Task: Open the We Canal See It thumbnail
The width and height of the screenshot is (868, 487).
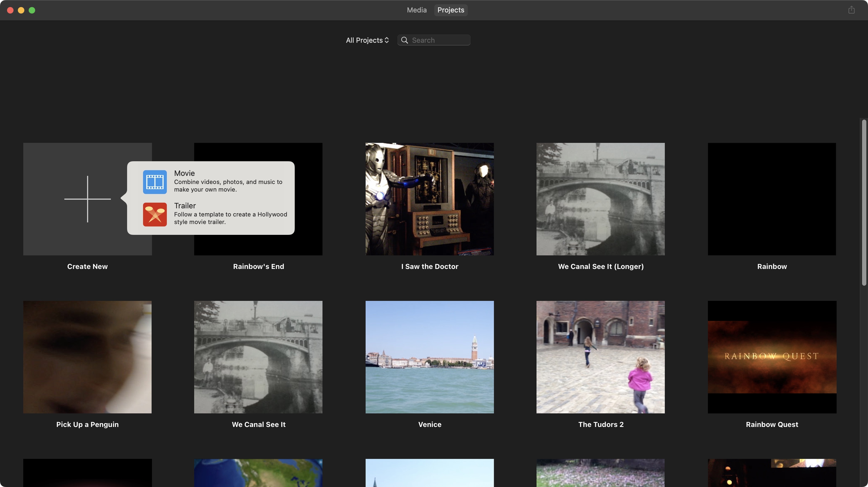Action: (x=258, y=357)
